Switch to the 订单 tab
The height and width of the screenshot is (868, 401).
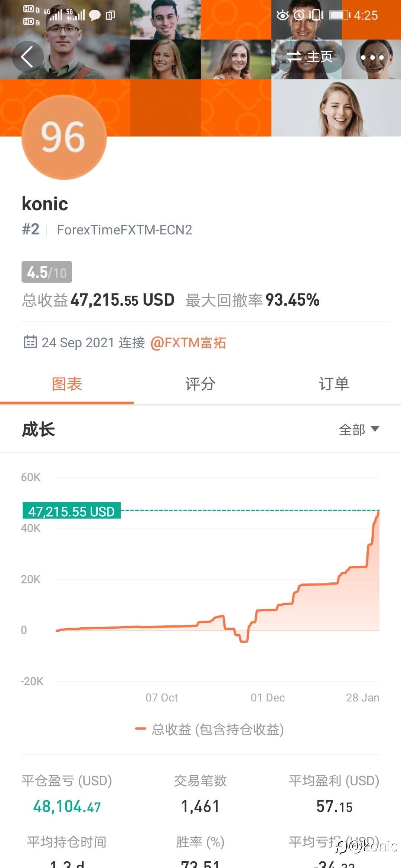point(334,384)
